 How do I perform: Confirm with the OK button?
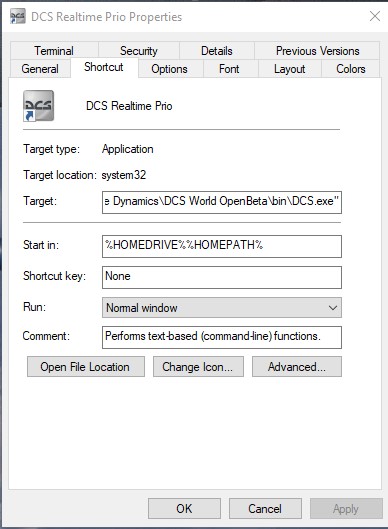(184, 508)
